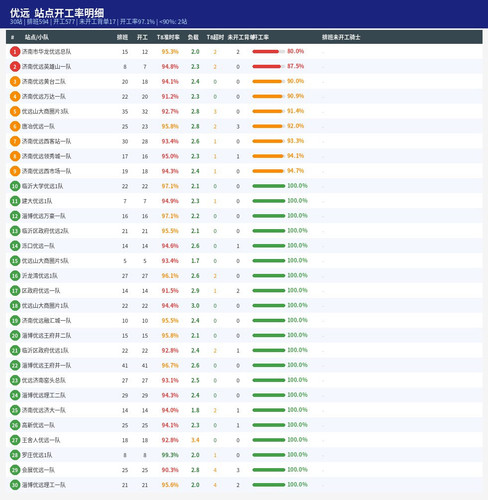488x500 pixels.
Task: Click the 高新优远一队 station name
Action: (x=38, y=425)
